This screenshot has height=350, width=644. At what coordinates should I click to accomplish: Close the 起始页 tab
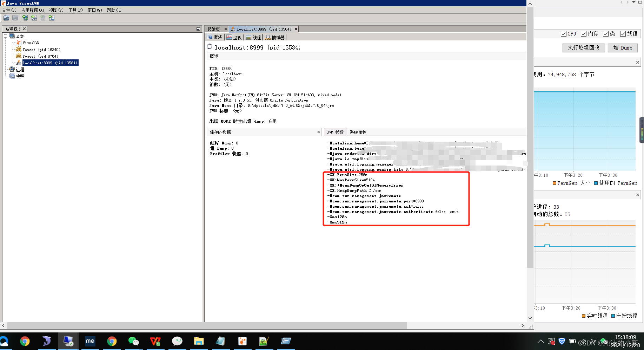point(226,29)
